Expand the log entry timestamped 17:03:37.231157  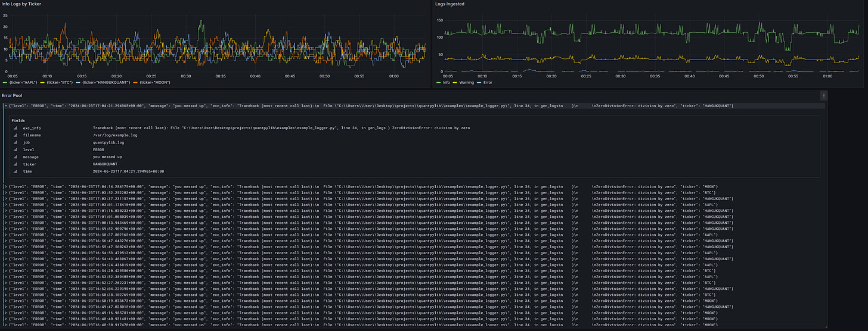pyautogui.click(x=5, y=199)
